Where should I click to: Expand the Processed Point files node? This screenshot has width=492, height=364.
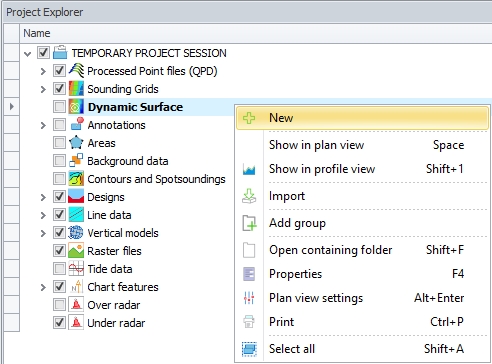(x=43, y=71)
